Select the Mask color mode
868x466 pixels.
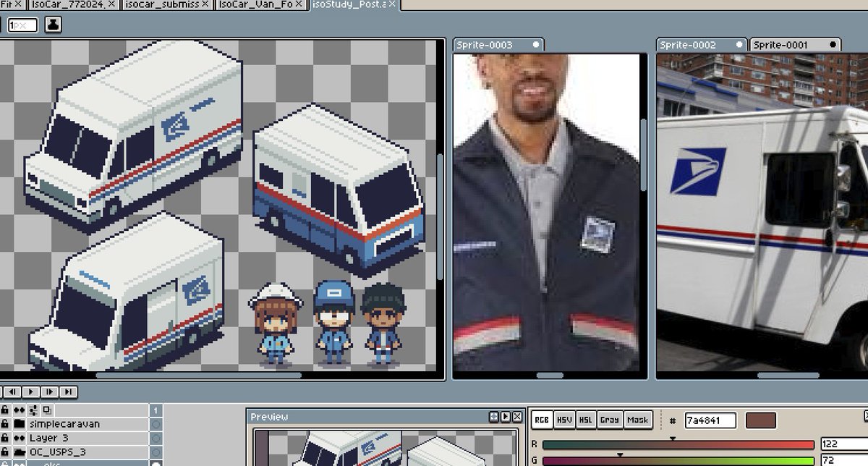coord(638,420)
